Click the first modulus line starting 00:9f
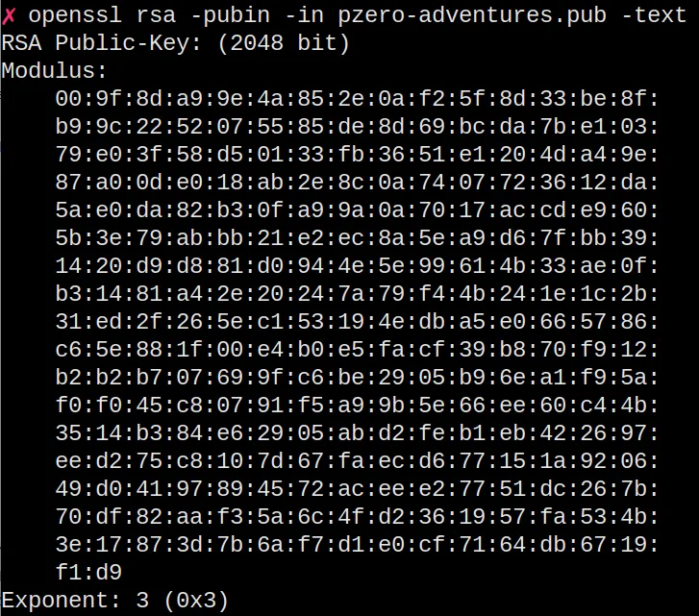 (x=356, y=99)
